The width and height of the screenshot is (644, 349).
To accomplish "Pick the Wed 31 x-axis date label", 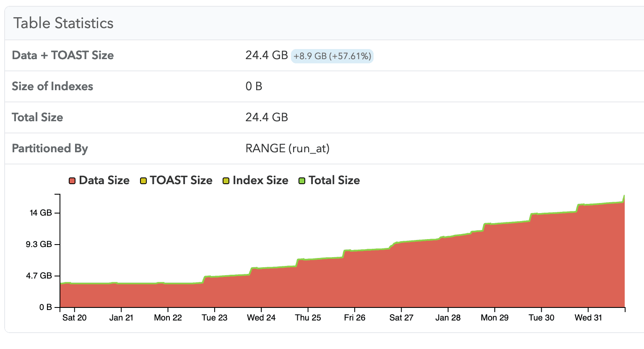I will point(588,318).
